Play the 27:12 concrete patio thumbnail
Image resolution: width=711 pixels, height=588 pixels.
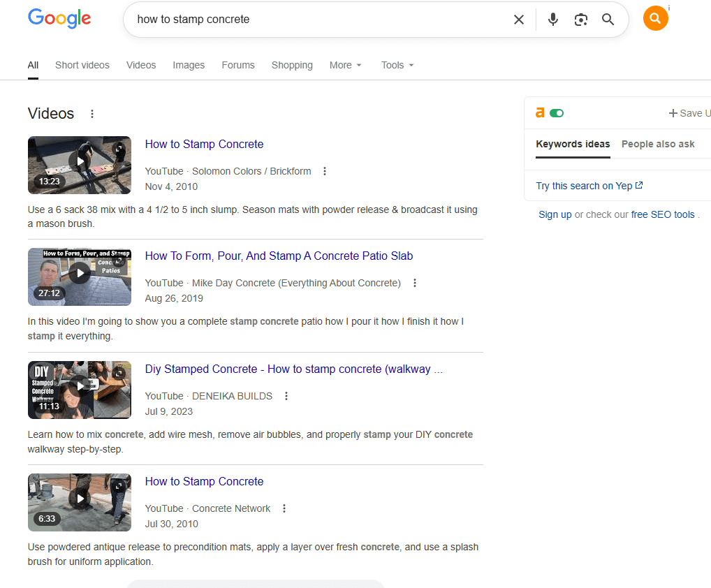(80, 277)
